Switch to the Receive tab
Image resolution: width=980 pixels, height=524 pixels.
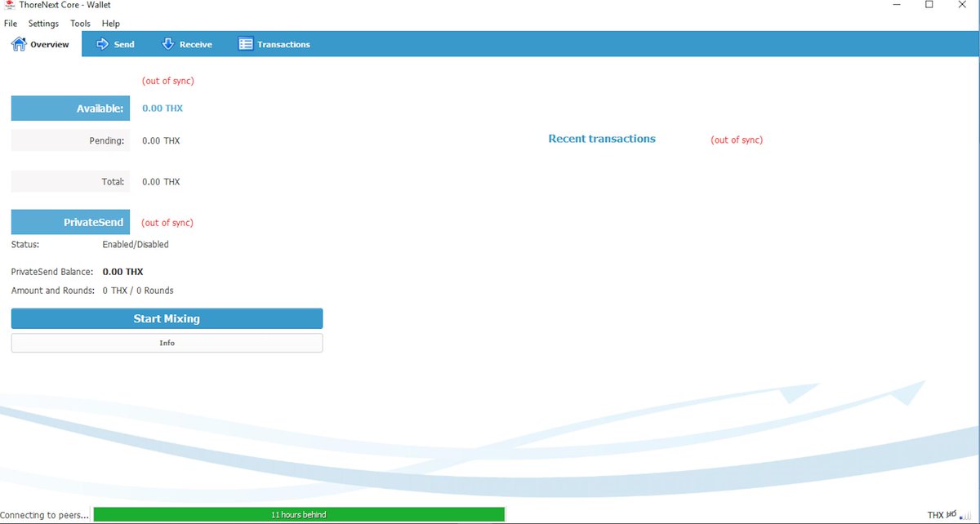point(187,44)
